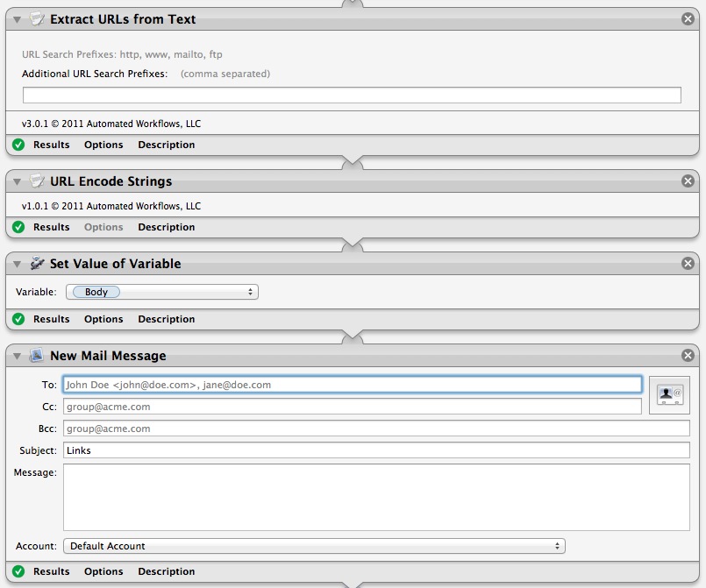Click the New Mail Message envelope icon
The height and width of the screenshot is (588, 706).
[36, 356]
